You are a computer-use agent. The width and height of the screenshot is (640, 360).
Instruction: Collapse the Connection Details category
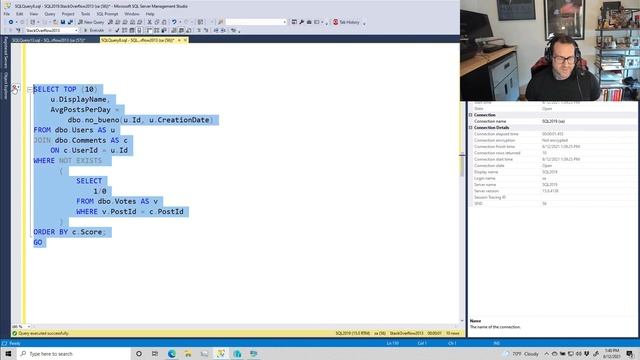471,128
